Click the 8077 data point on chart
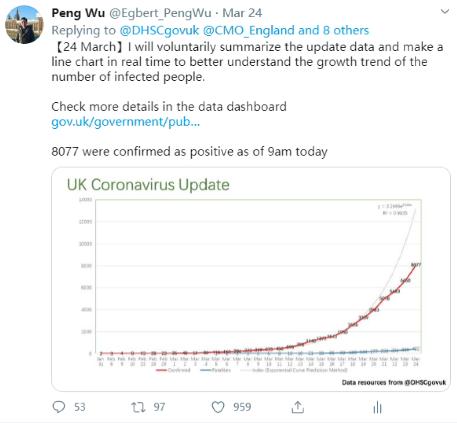The height and width of the screenshot is (423, 457). click(416, 265)
